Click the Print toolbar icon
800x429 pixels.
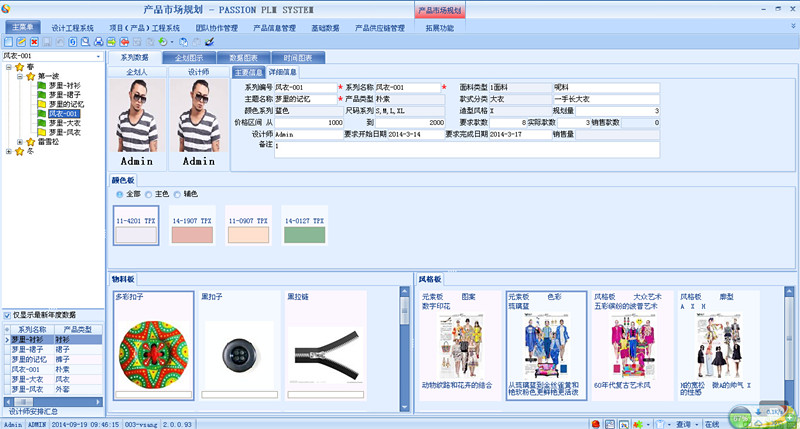98,42
